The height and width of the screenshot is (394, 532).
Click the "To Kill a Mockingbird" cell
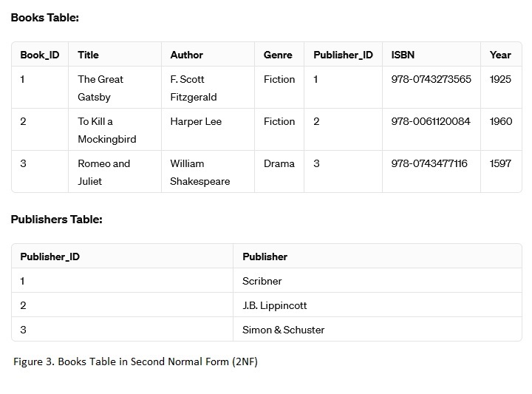pyautogui.click(x=106, y=130)
